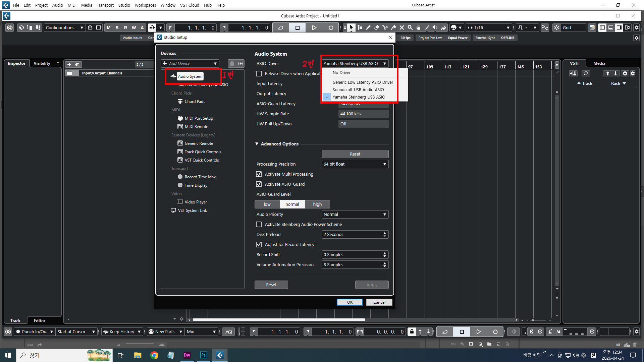Image resolution: width=644 pixels, height=362 pixels.
Task: Select the Object Selection arrow tool
Action: [x=351, y=27]
